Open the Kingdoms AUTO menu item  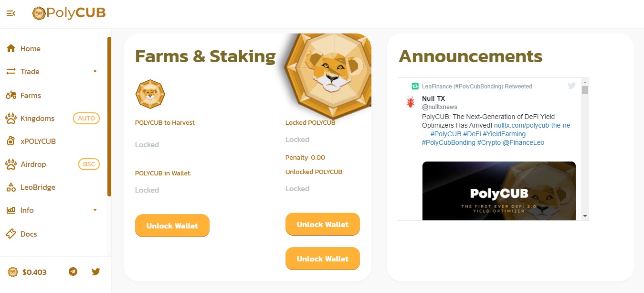pos(53,118)
